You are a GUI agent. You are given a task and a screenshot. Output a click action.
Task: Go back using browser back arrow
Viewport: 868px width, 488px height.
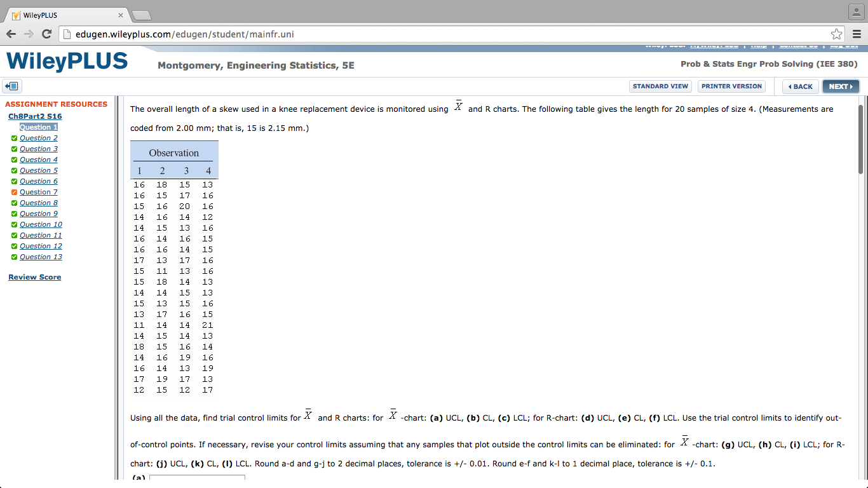[x=11, y=34]
